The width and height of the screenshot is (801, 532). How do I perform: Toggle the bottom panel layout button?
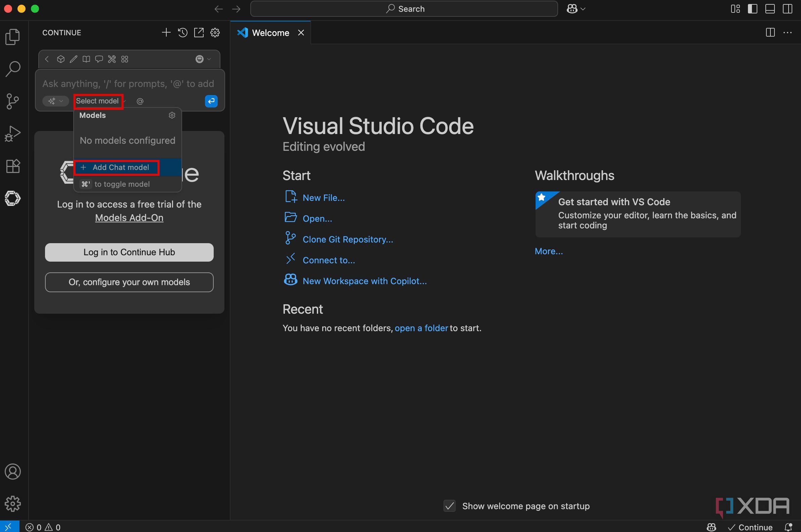[x=770, y=9]
